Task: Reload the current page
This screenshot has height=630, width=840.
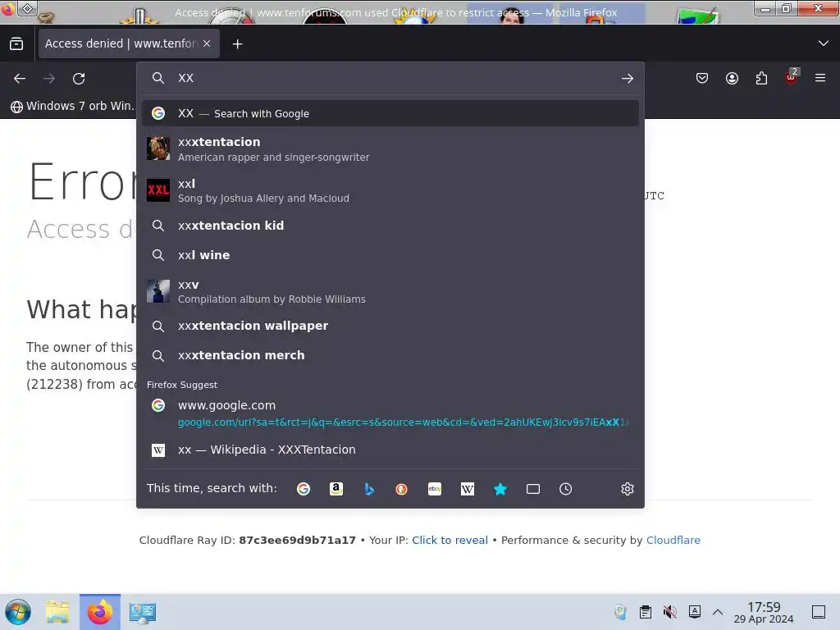Action: click(x=79, y=78)
